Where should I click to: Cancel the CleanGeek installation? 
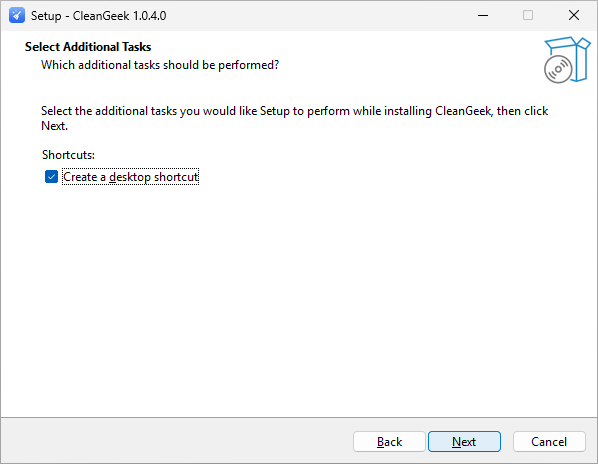(549, 442)
